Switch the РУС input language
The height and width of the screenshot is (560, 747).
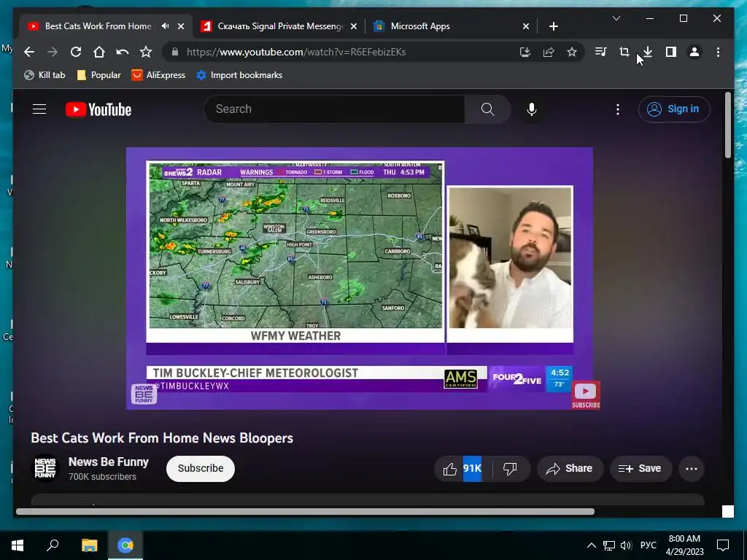tap(648, 545)
